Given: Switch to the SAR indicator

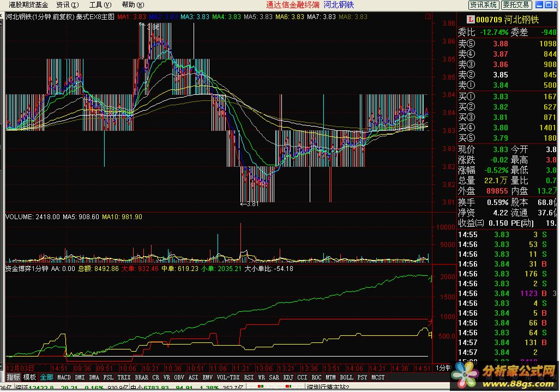Looking at the screenshot, I should 274,377.
